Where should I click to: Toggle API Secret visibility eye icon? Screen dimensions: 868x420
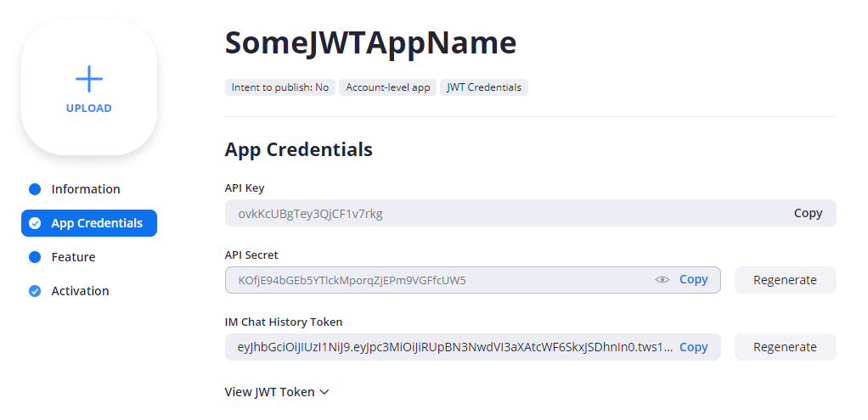662,280
